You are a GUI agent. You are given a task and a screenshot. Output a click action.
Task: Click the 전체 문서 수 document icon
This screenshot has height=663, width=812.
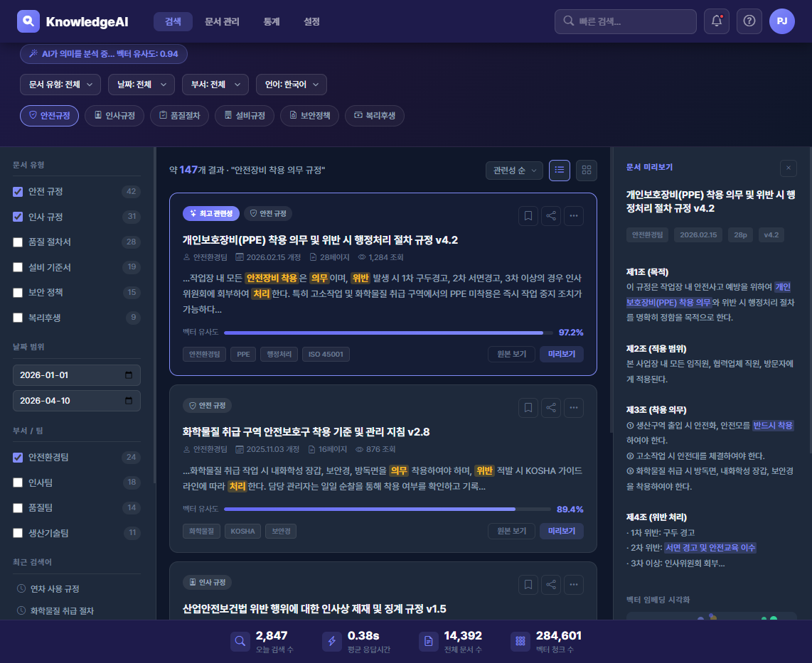click(x=428, y=641)
